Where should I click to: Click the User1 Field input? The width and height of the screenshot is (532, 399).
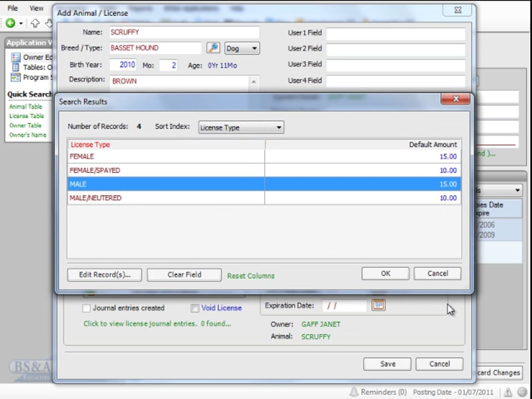click(396, 34)
